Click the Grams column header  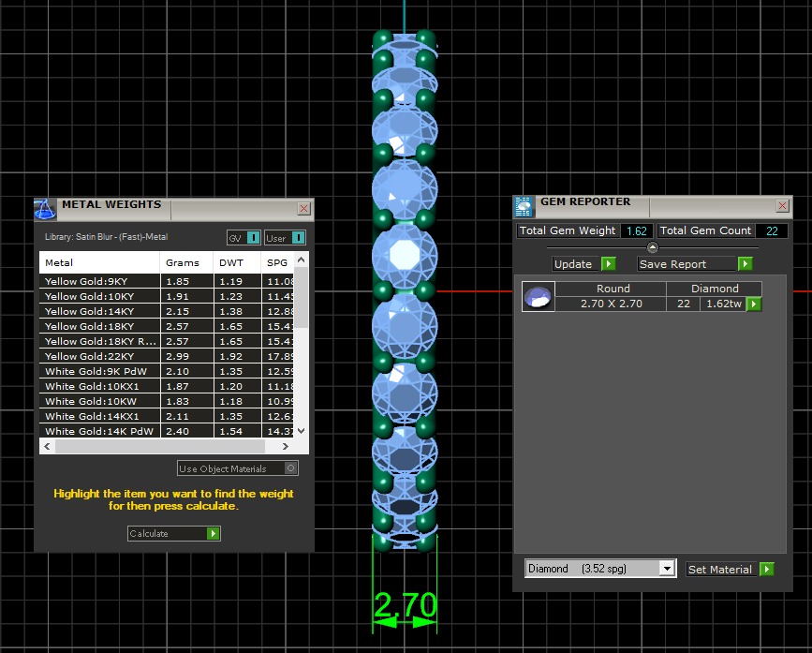click(x=186, y=262)
